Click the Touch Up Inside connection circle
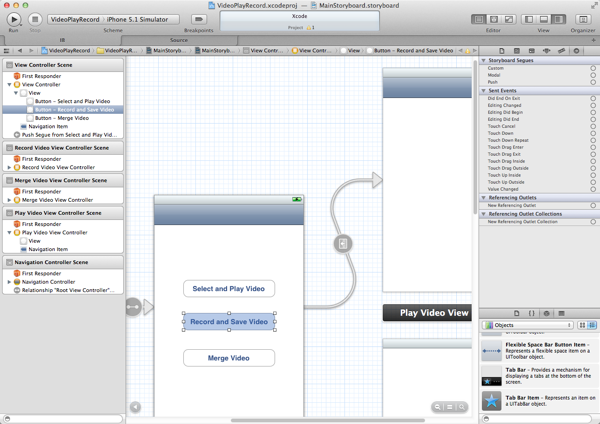This screenshot has height=424, width=600. (593, 175)
